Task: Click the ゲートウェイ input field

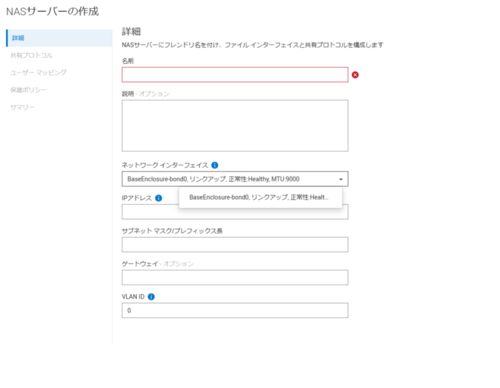Action: (x=235, y=278)
